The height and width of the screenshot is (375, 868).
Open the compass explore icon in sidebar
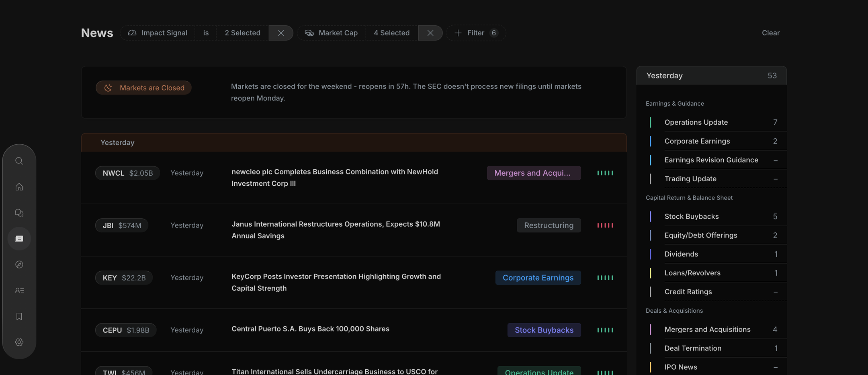[19, 264]
